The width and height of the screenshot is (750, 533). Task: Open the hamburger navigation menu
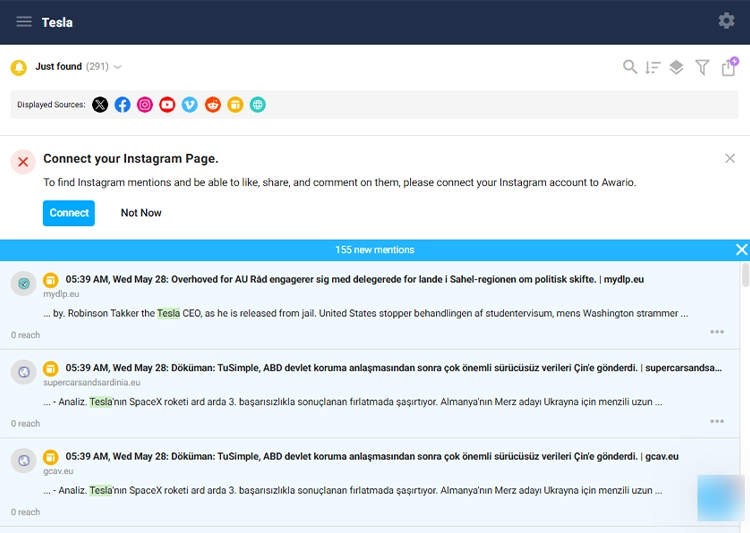point(24,22)
